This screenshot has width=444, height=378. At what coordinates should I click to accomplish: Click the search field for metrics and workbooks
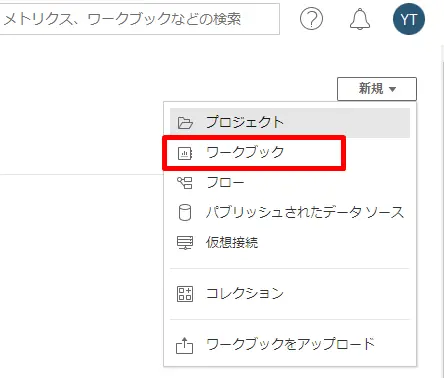139,19
